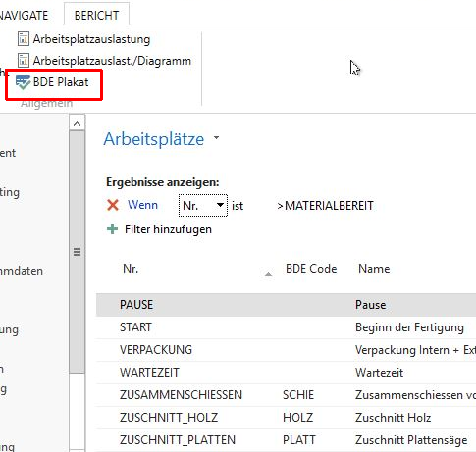Click the scrollbar grip handle

(77, 252)
